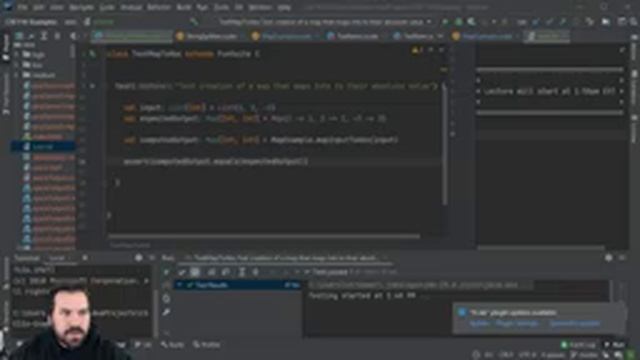Toggle Show Passed tests checkmark filter

[182, 272]
